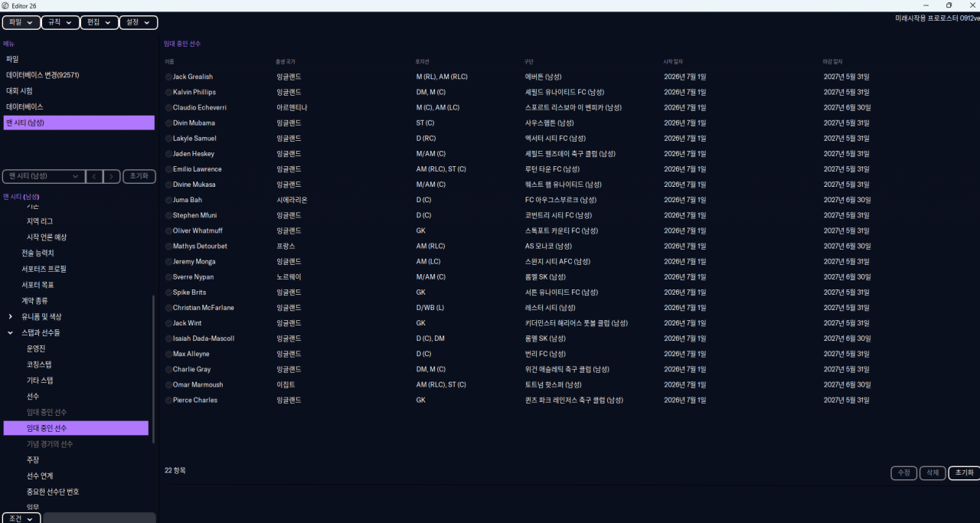The image size is (980, 523).
Task: Click the AS 모나코 (남성) club cell
Action: (x=548, y=246)
